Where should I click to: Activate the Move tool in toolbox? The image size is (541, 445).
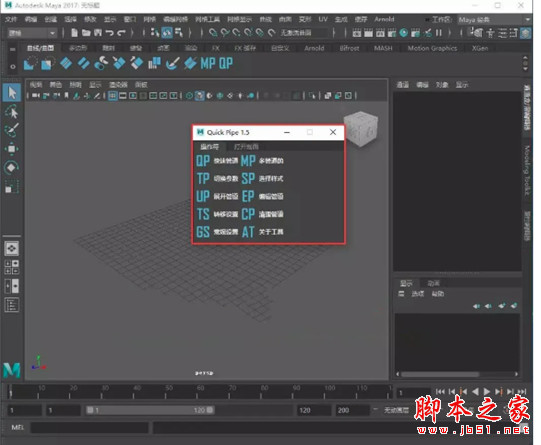[12, 149]
